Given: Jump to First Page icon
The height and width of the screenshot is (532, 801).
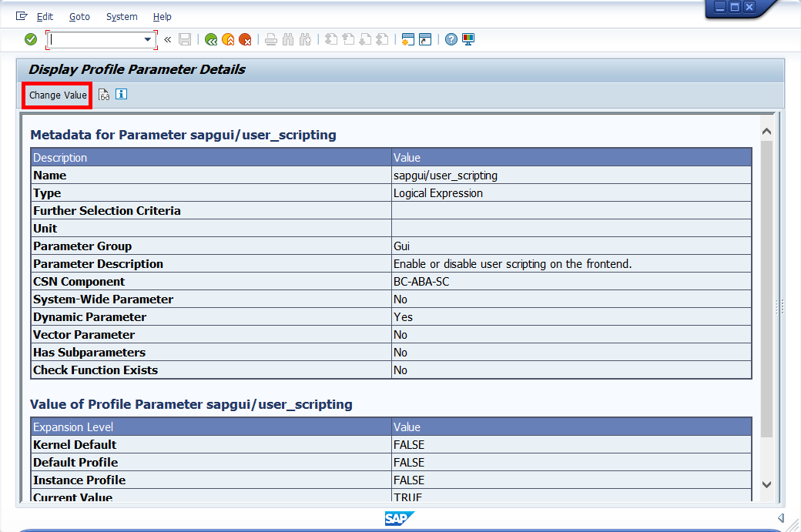Looking at the screenshot, I should pos(331,39).
